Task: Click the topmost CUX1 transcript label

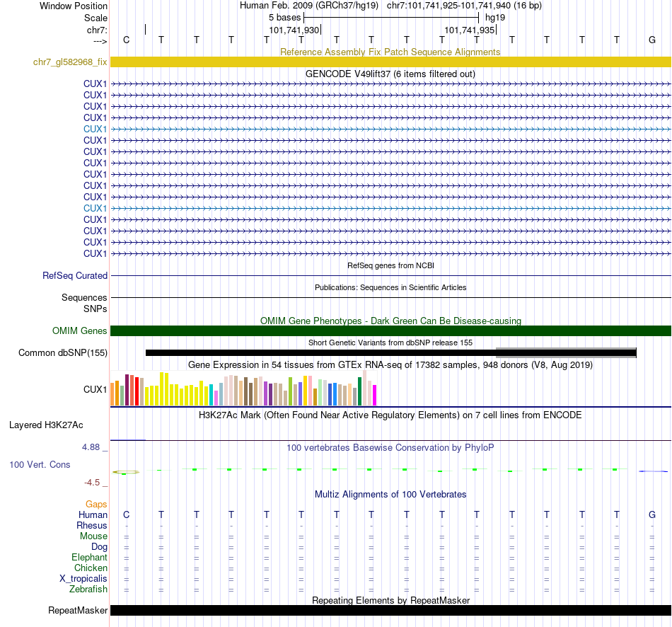Action: click(x=95, y=84)
